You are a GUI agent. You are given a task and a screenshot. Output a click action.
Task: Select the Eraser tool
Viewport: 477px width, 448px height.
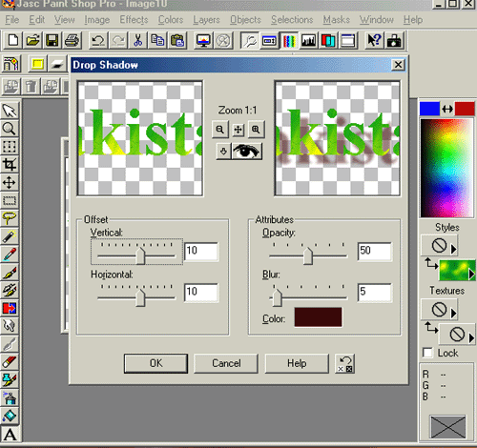(x=10, y=362)
